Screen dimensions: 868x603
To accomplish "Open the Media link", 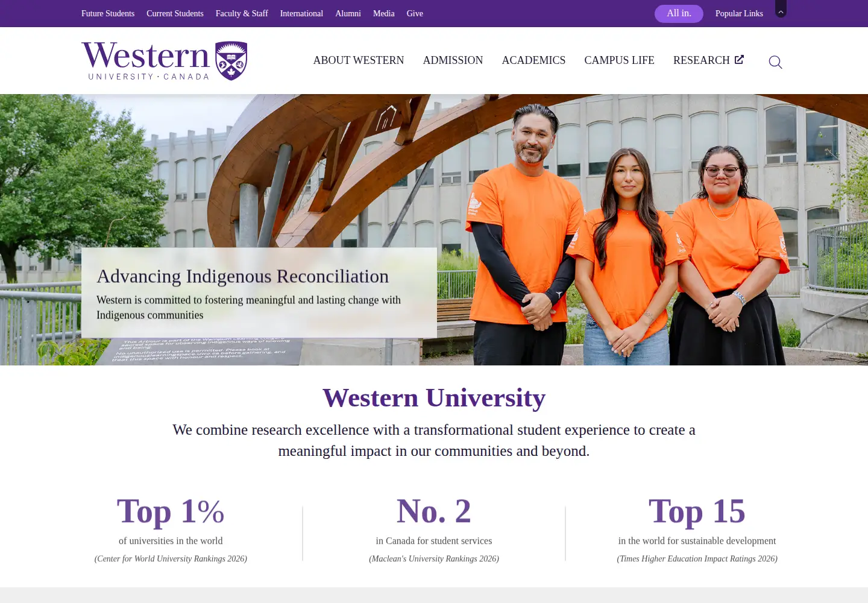I will [384, 13].
